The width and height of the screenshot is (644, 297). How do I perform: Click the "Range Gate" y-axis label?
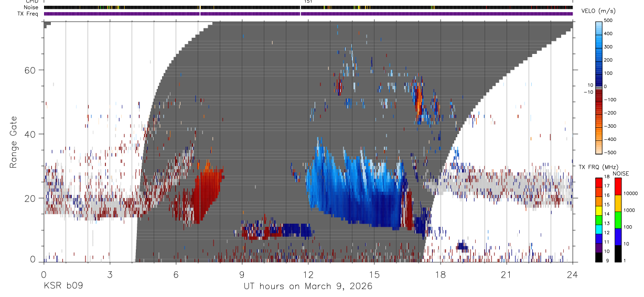15,142
